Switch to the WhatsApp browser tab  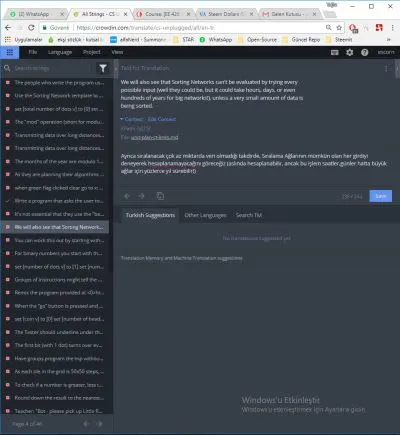36,14
